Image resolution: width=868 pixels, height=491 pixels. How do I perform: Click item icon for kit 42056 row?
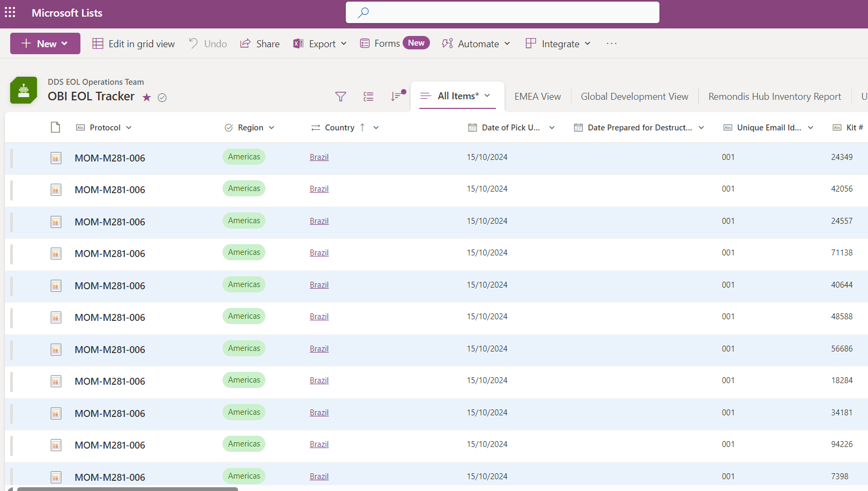coord(56,189)
